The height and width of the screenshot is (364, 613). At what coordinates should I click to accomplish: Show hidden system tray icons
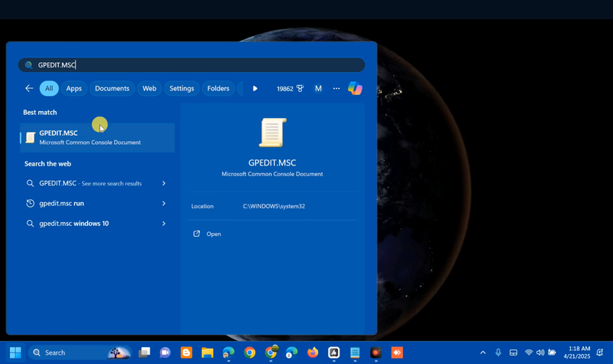point(484,353)
